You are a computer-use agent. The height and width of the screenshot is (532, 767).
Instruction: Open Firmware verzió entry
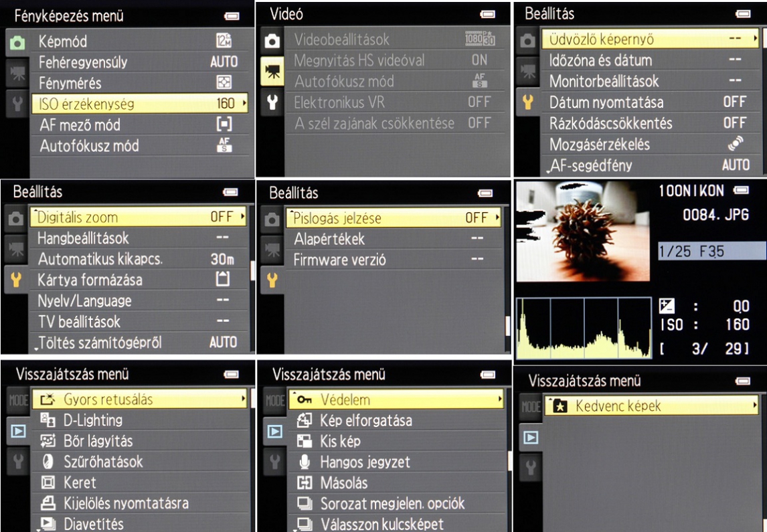[339, 260]
